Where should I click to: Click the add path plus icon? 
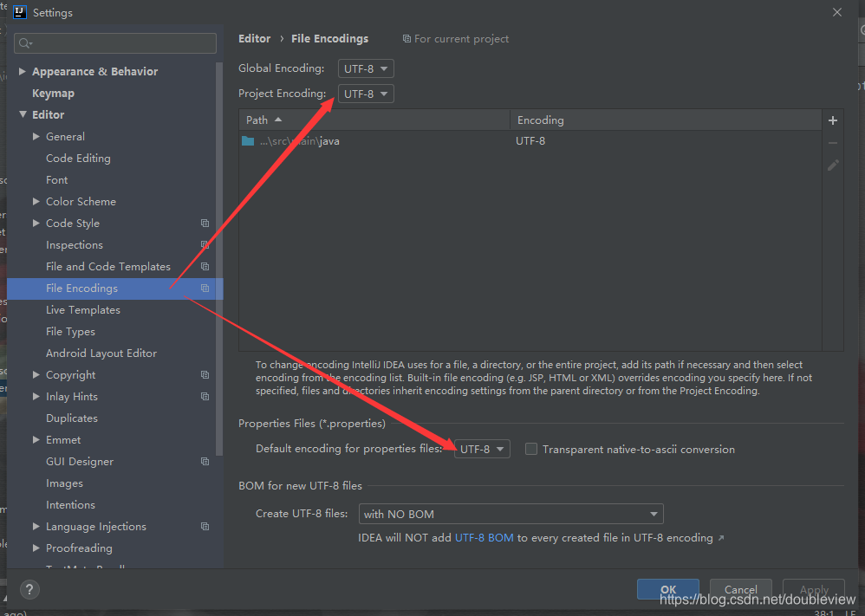click(832, 120)
